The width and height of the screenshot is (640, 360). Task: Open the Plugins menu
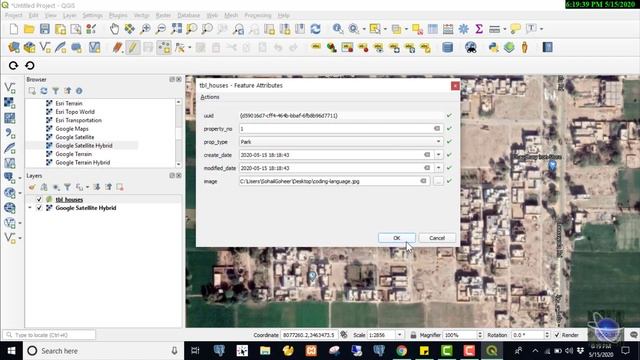pyautogui.click(x=118, y=15)
